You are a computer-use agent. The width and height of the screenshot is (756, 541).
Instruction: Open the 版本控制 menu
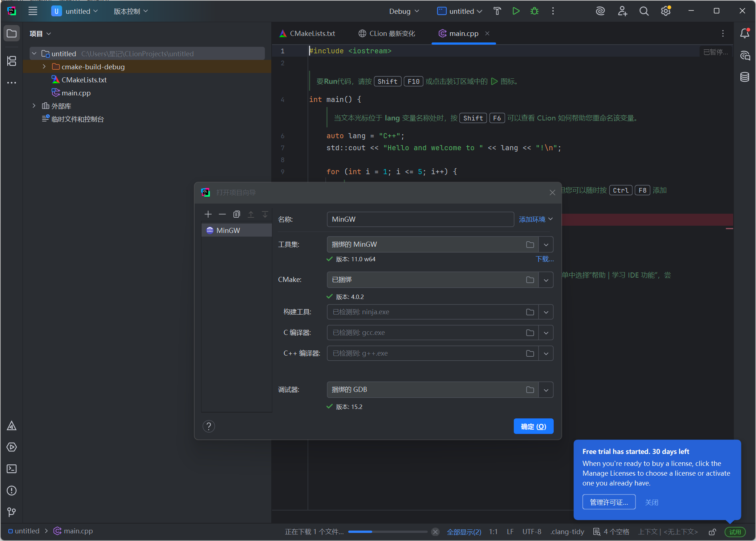[131, 11]
